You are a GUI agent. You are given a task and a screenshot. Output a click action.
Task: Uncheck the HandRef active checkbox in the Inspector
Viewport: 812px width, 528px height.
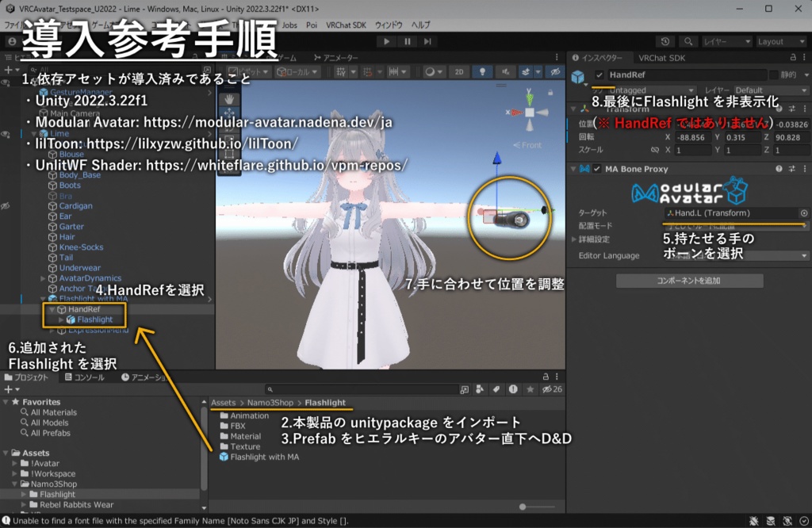pyautogui.click(x=599, y=74)
